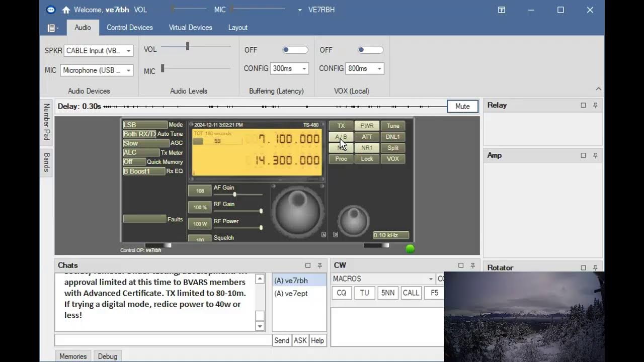Screen dimensions: 644x362
Task: Toggle the Buffering latency switch
Action: click(295, 50)
